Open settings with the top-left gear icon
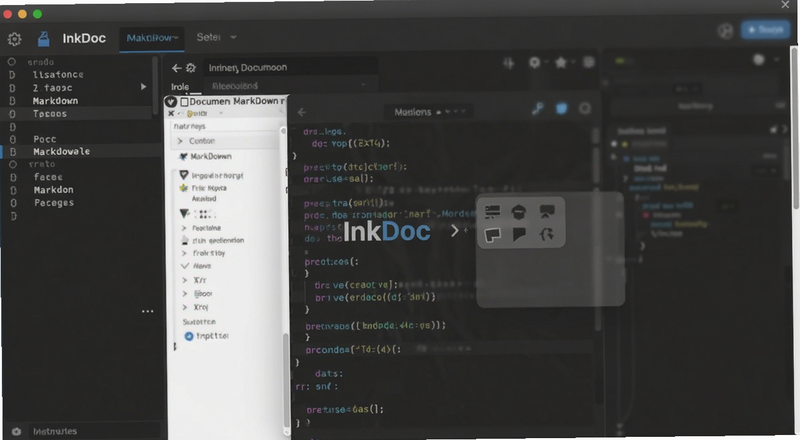Screen dimensions: 800x440 pyautogui.click(x=14, y=39)
